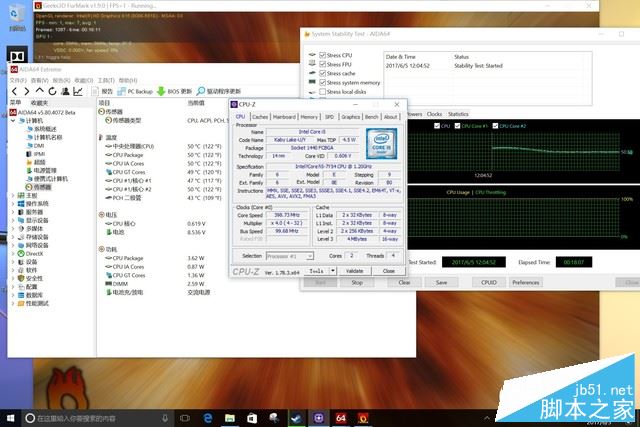This screenshot has width=640, height=427.
Task: Click Validate in CPU-Z
Action: 354,271
